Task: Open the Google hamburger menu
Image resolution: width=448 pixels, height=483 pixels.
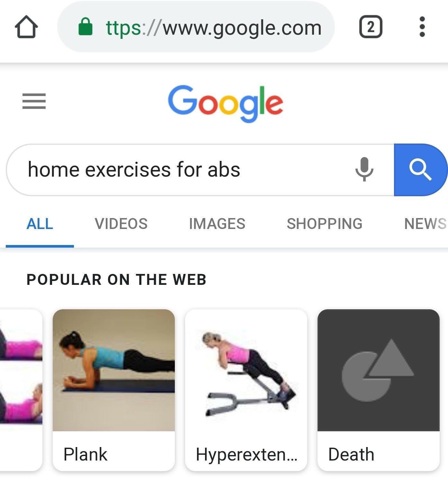Action: (34, 101)
